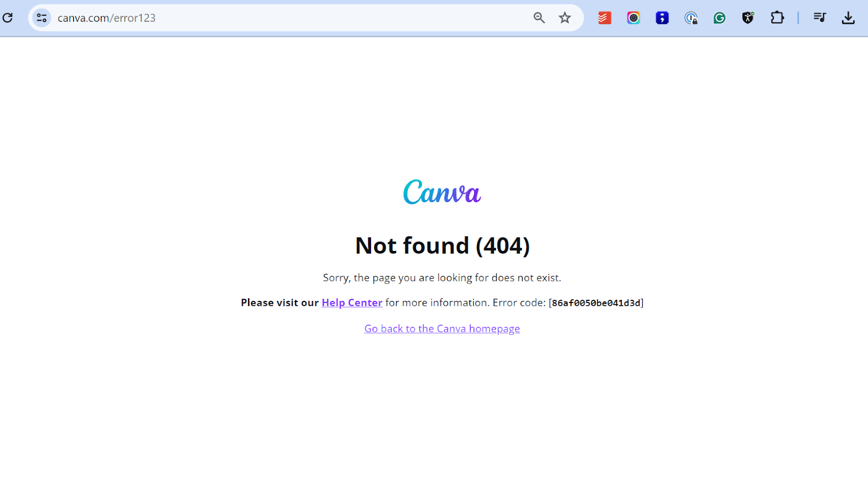Reload the page with the refresh icon
The width and height of the screenshot is (868, 502).
[8, 18]
